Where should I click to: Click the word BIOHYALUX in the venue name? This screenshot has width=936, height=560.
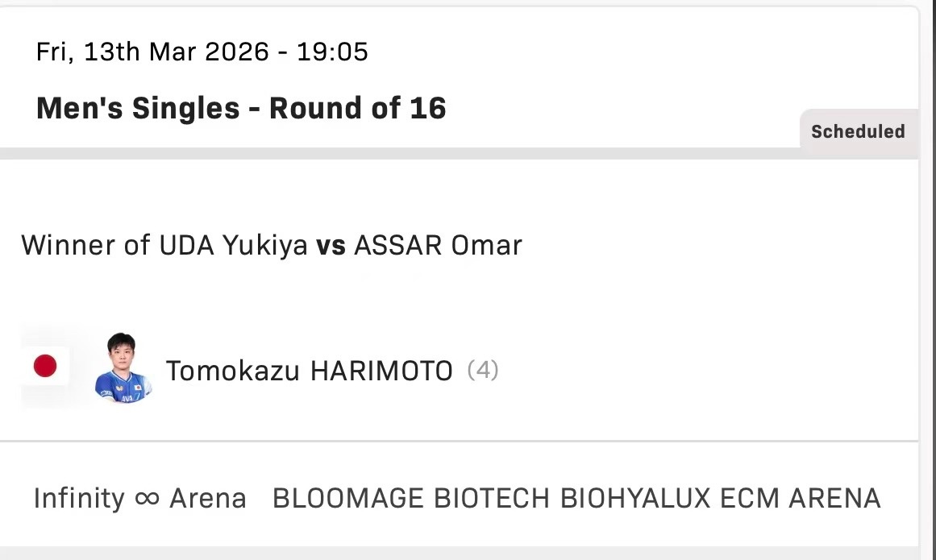635,499
